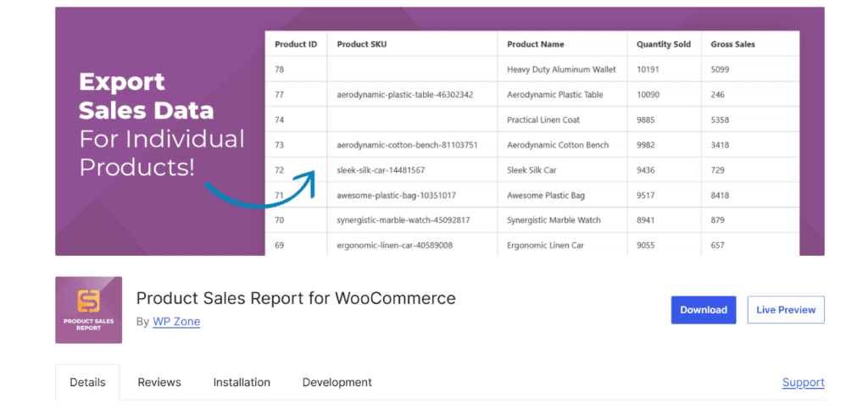The height and width of the screenshot is (415, 868).
Task: Click the Synergistic Marble Watch product name
Action: (554, 220)
